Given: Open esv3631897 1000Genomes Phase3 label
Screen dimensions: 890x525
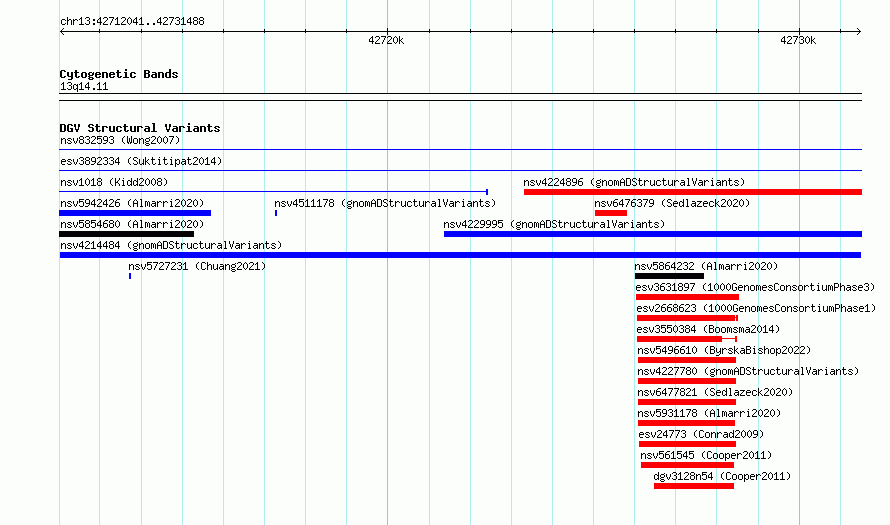Looking at the screenshot, I should click(x=755, y=287).
